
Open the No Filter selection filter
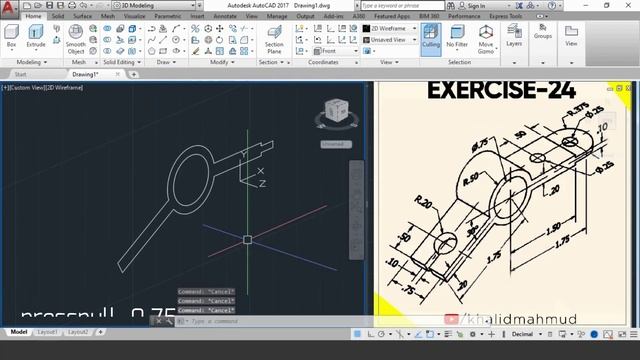457,36
